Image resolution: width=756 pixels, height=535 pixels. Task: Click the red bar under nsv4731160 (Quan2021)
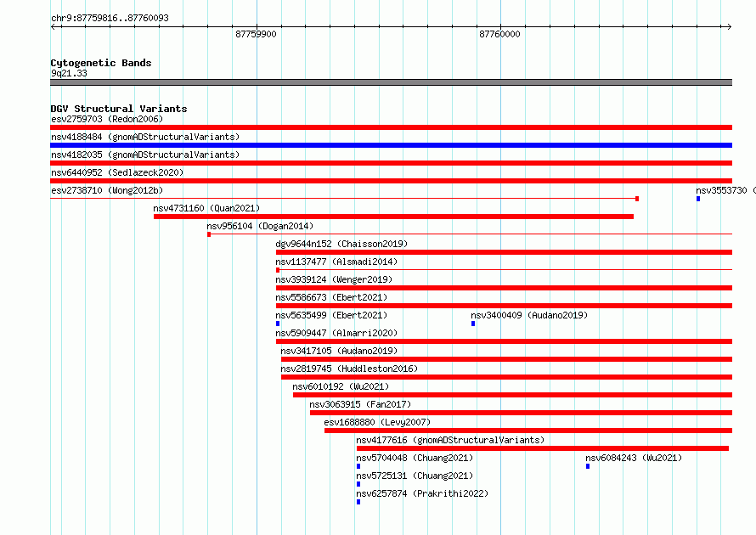click(x=393, y=217)
